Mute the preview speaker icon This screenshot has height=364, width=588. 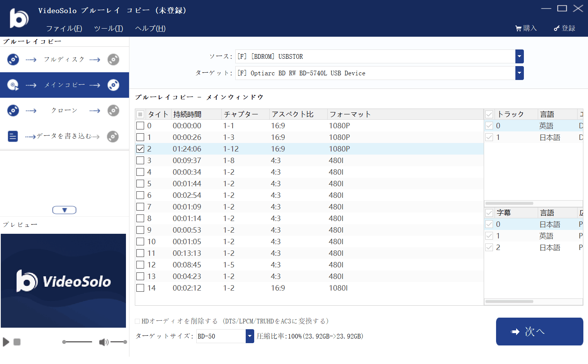pos(104,342)
